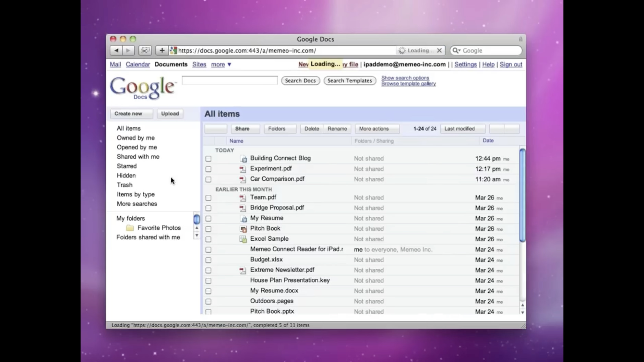Tick the checkbox for Excel Sample
Viewport: 644px width, 362px height.
[x=208, y=239]
